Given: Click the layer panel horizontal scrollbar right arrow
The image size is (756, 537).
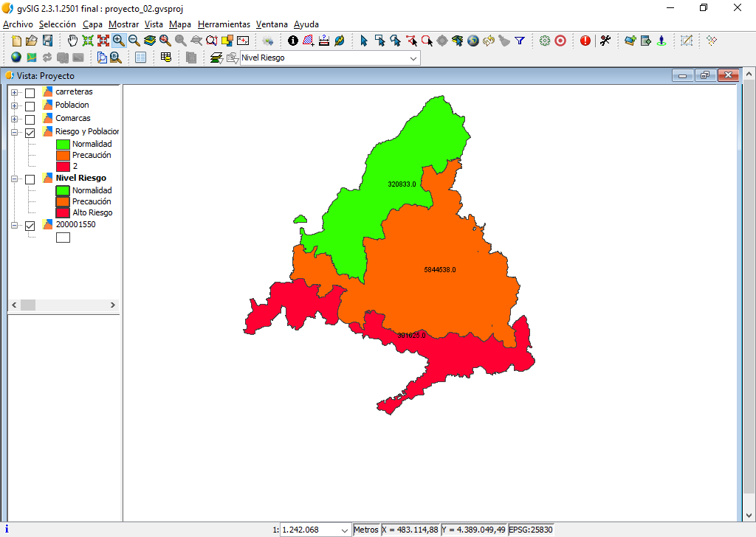Looking at the screenshot, I should [113, 305].
